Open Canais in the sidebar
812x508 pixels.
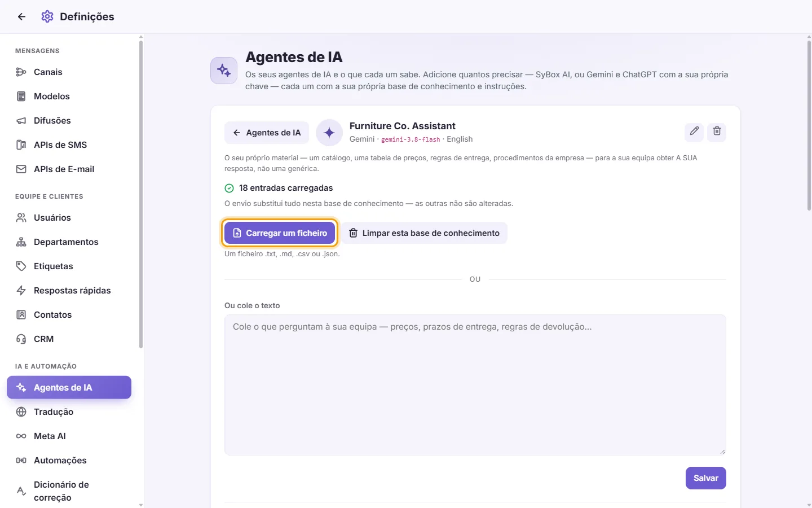tap(69, 72)
